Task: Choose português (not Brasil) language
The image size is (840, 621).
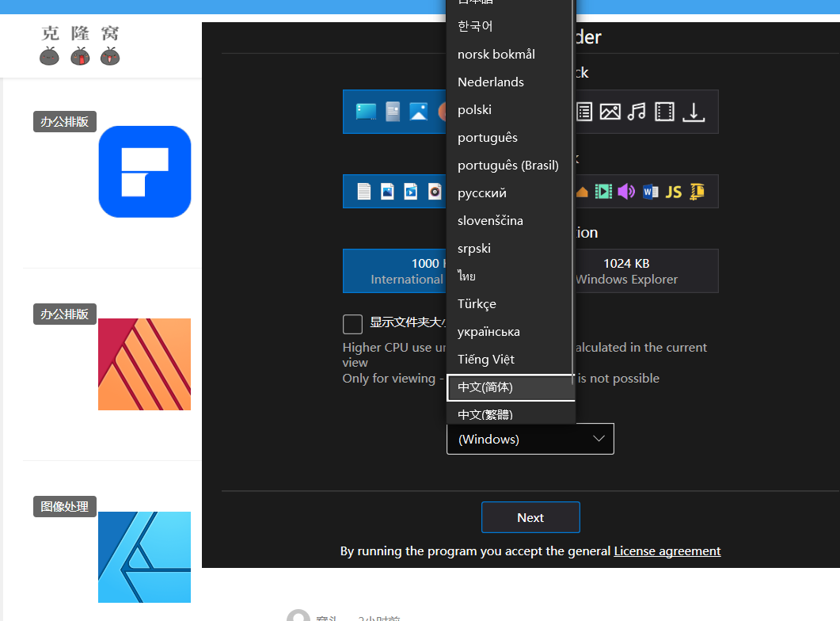Action: point(510,138)
